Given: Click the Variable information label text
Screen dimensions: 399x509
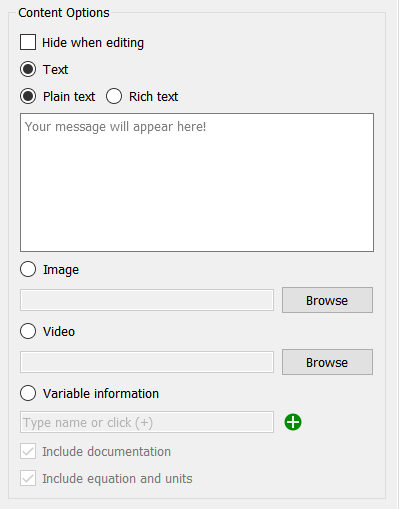Looking at the screenshot, I should (101, 394).
